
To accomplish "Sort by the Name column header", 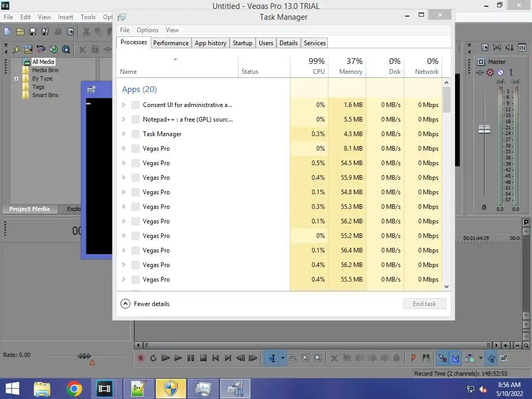I will click(x=178, y=66).
